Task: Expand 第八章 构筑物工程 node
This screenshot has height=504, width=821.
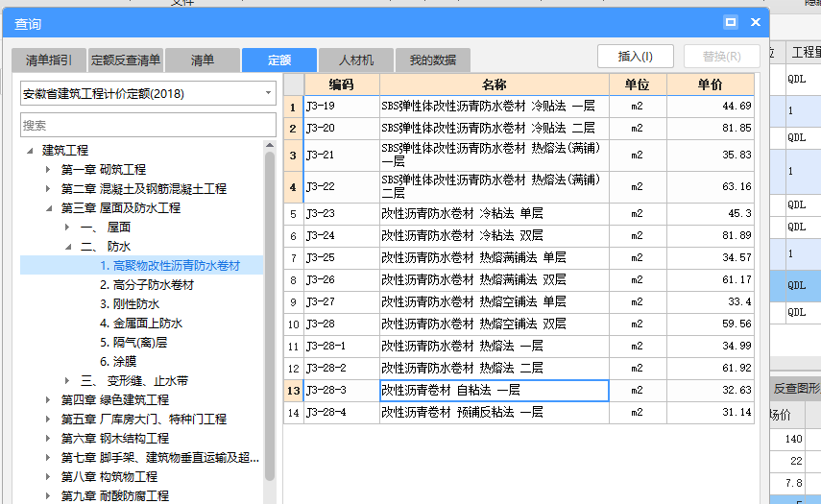Action: coord(48,477)
